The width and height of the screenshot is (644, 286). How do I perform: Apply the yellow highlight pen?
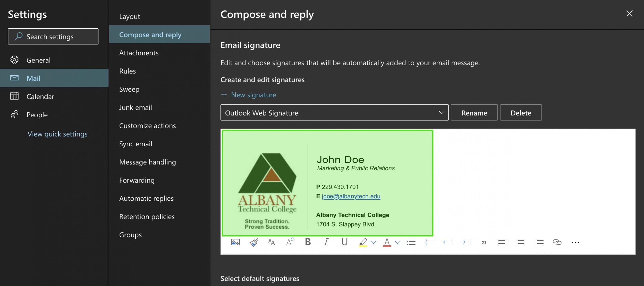point(362,242)
